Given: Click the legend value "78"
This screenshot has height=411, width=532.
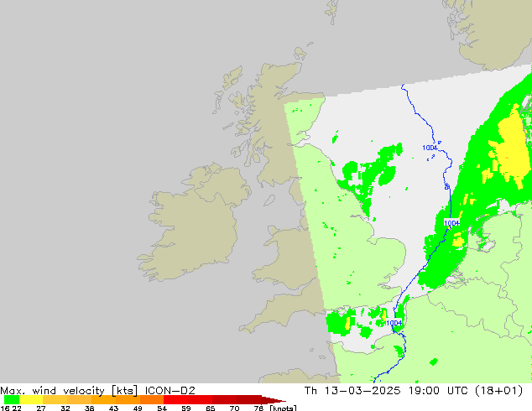Looking at the screenshot, I should pyautogui.click(x=258, y=408).
